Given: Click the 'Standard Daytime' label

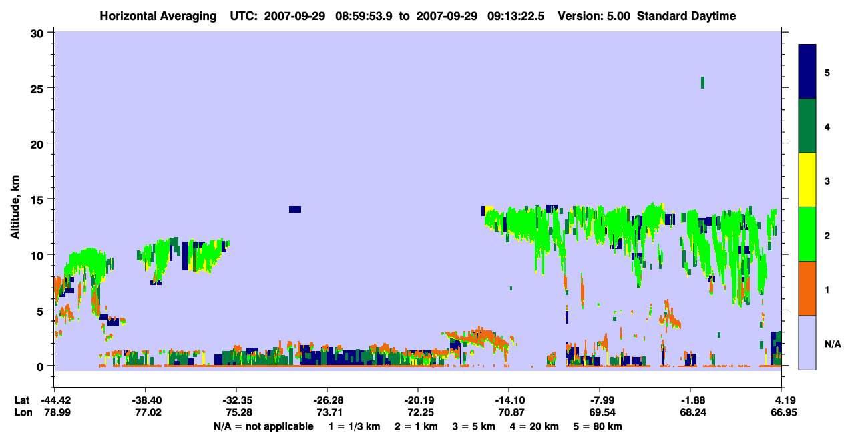Looking at the screenshot, I should click(686, 16).
